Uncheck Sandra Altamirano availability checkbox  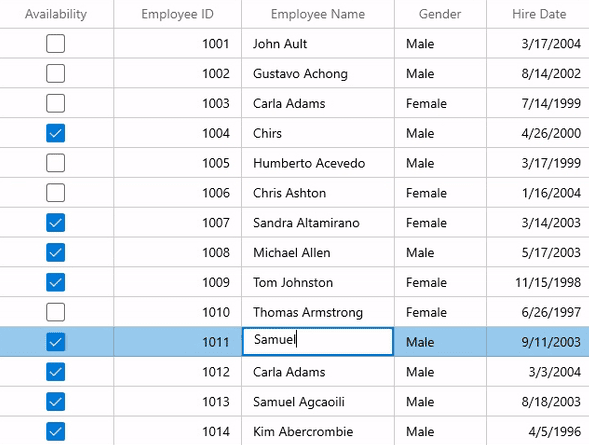coord(56,222)
